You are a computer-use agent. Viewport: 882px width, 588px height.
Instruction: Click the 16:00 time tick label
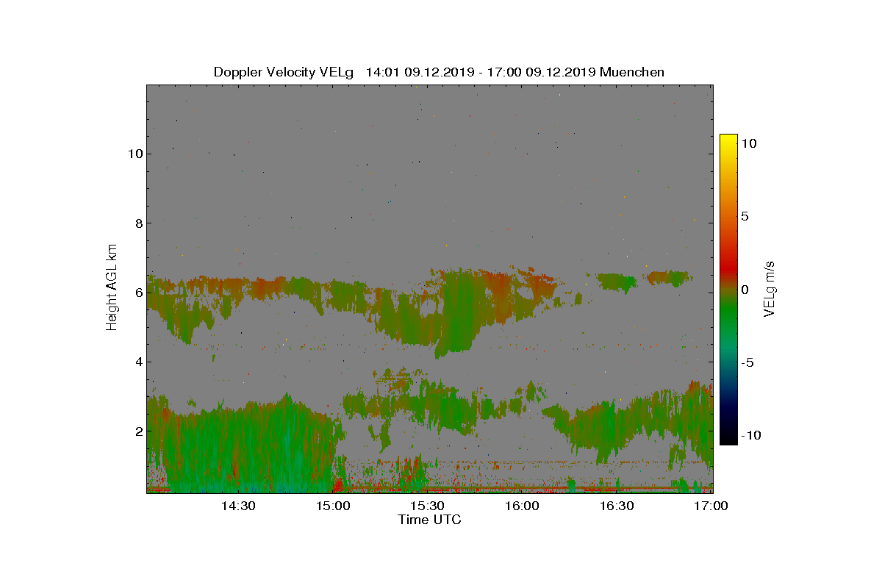point(522,506)
